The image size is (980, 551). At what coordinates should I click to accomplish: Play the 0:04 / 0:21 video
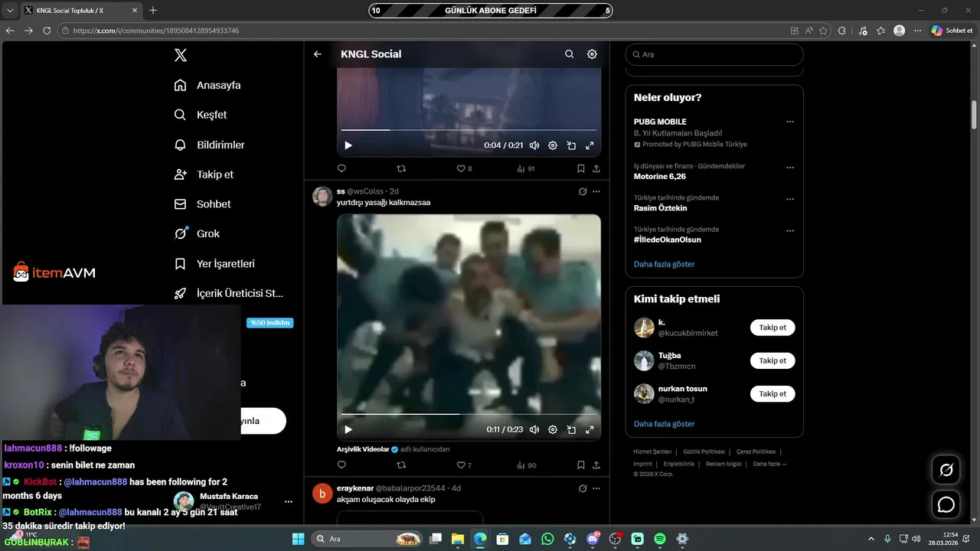pos(348,145)
